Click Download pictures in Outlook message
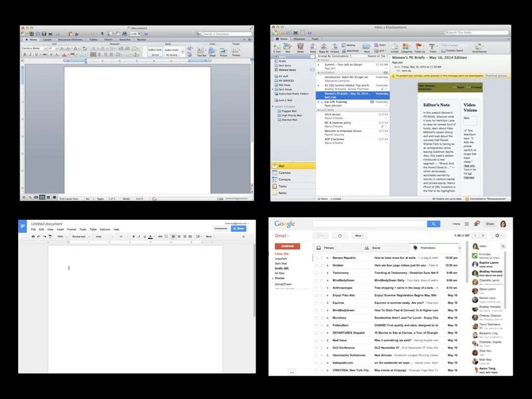Viewport: 532px width, 399px height. pos(496,76)
